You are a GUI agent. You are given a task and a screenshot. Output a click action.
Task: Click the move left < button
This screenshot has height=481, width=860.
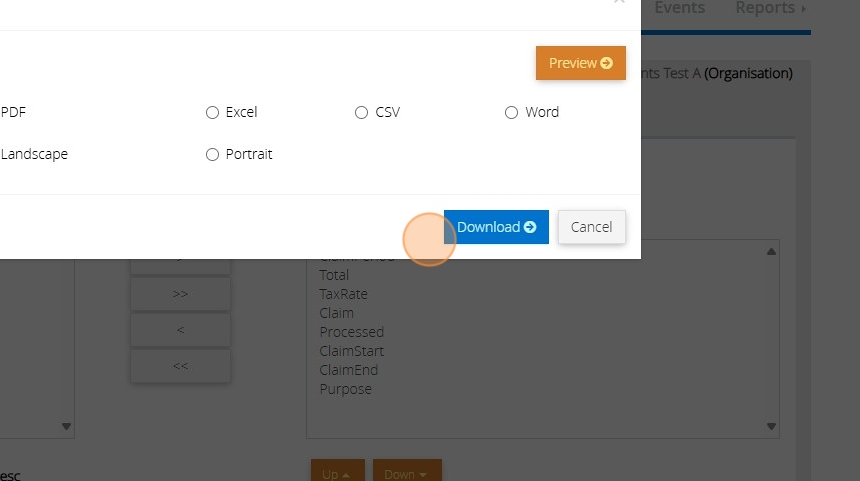point(180,330)
